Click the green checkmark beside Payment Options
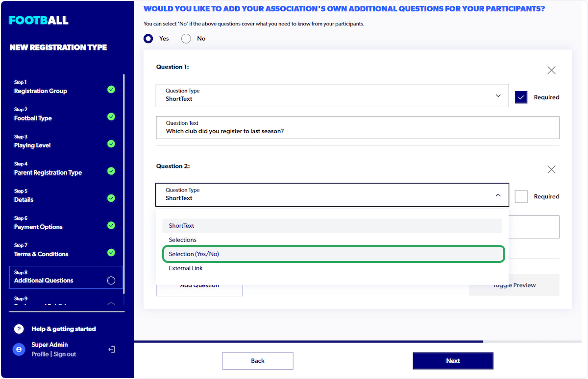This screenshot has width=588, height=379. coord(111,225)
